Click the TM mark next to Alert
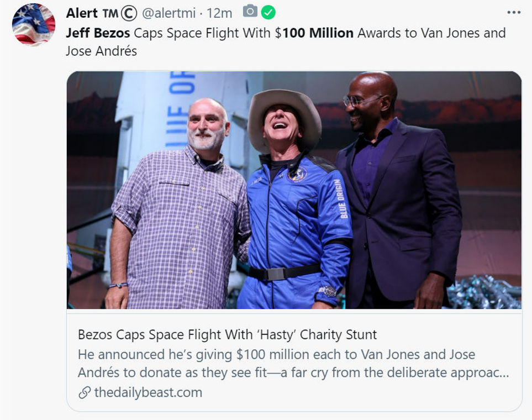The height and width of the screenshot is (420, 532). click(x=110, y=13)
